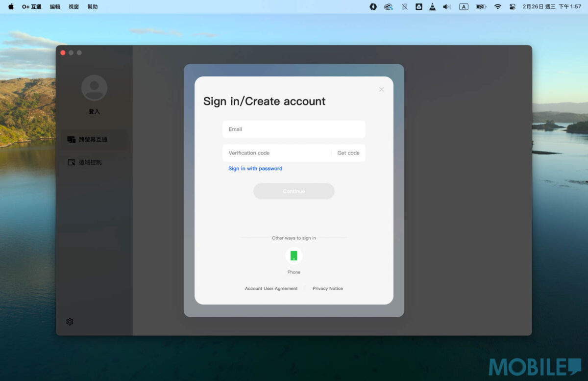Open the Privacy Notice link
Viewport: 588px width, 381px height.
click(327, 288)
